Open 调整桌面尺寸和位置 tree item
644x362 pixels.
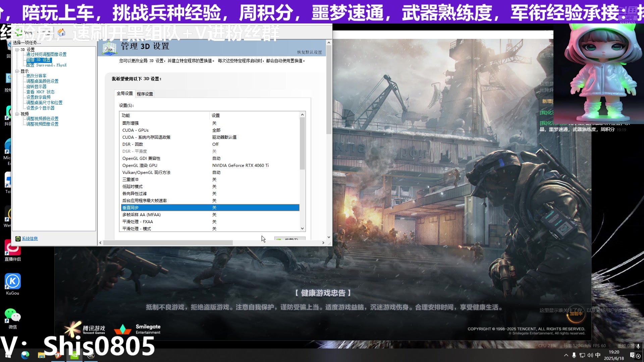pos(44,103)
